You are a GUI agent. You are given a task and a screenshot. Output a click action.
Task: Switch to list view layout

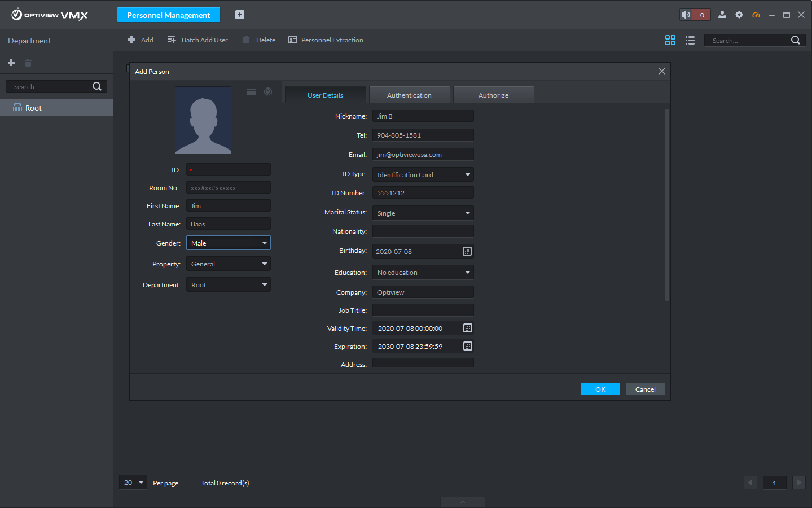(x=690, y=40)
